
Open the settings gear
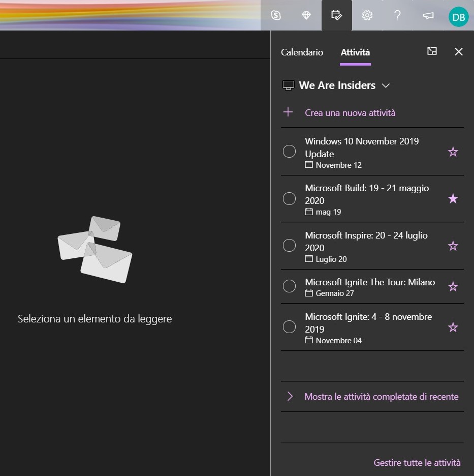[x=367, y=15]
